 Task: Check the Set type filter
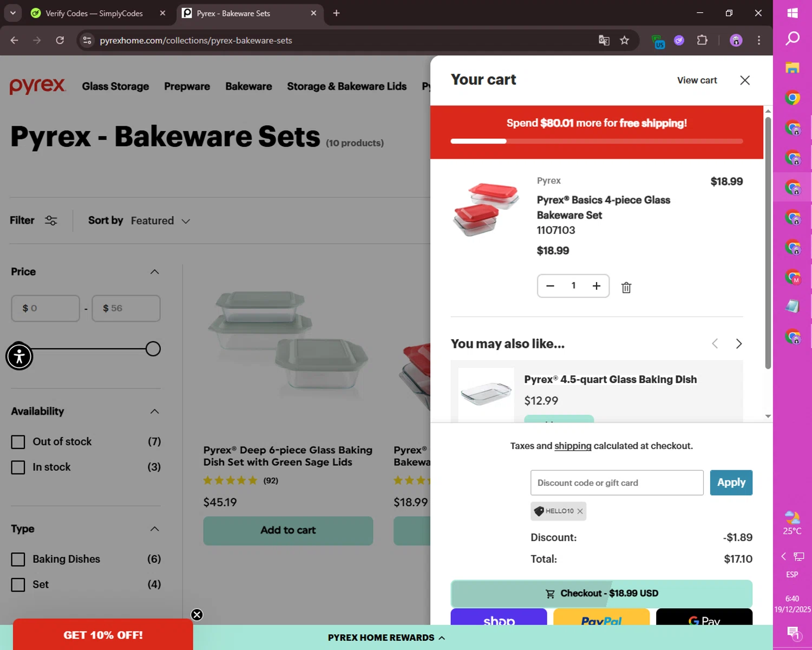point(18,585)
